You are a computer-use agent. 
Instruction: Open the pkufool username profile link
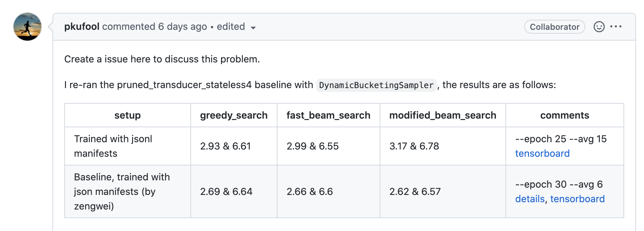pos(82,27)
